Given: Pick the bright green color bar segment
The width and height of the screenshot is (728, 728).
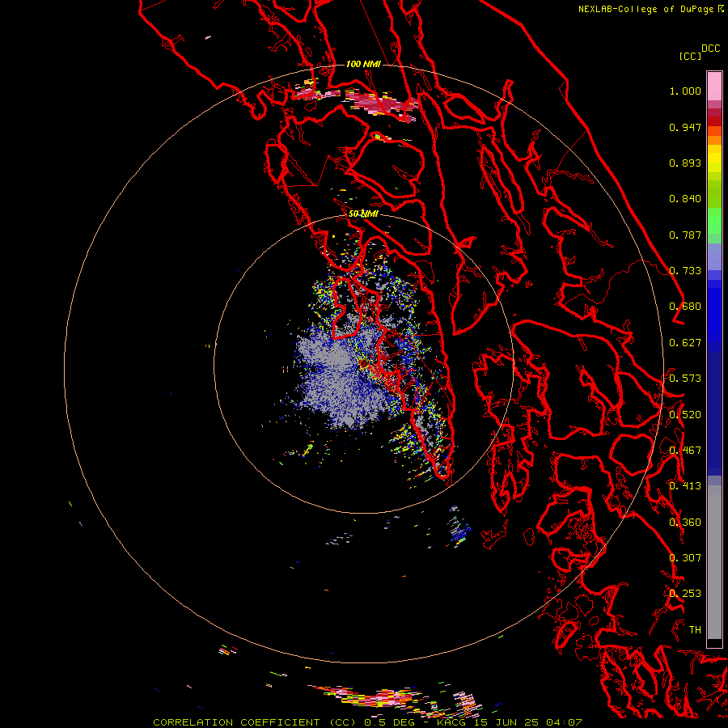Looking at the screenshot, I should [x=714, y=221].
